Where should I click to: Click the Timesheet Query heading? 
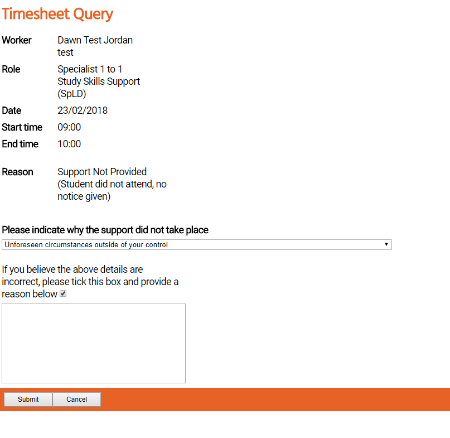point(57,14)
